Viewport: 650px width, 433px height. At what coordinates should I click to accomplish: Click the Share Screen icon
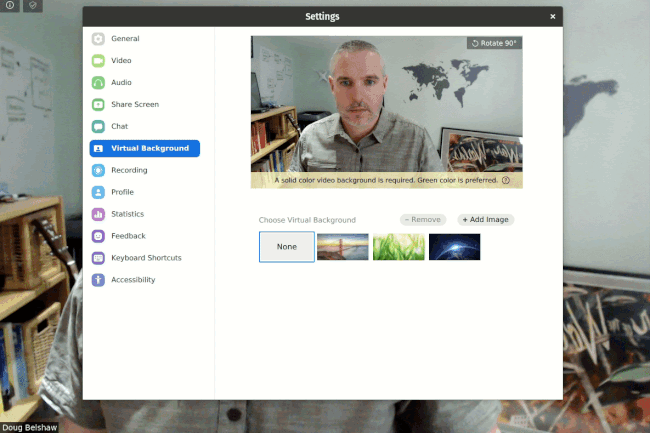(x=98, y=104)
